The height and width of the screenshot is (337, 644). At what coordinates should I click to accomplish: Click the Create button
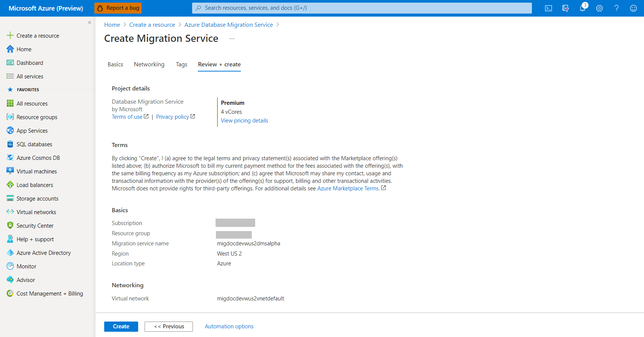(x=121, y=326)
